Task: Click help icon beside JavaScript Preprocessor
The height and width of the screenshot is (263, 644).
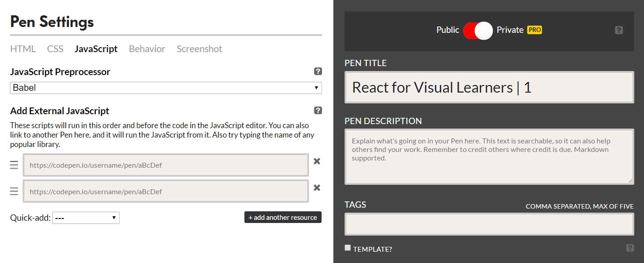Action: (x=318, y=71)
